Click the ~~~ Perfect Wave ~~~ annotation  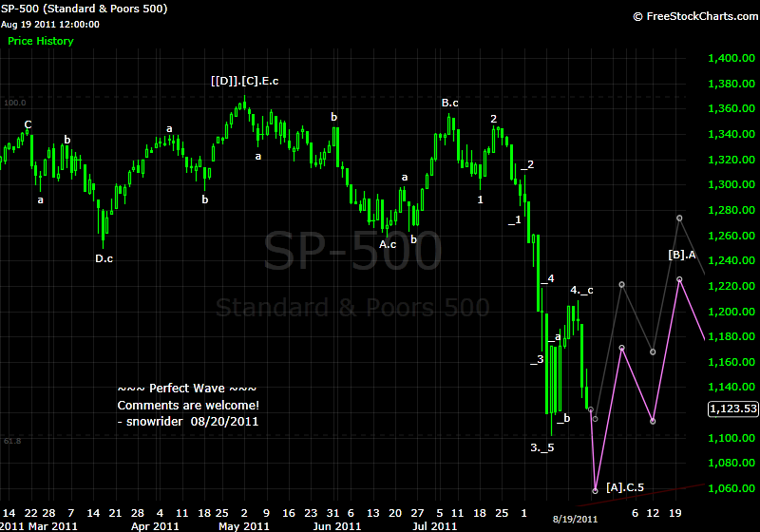pyautogui.click(x=187, y=389)
